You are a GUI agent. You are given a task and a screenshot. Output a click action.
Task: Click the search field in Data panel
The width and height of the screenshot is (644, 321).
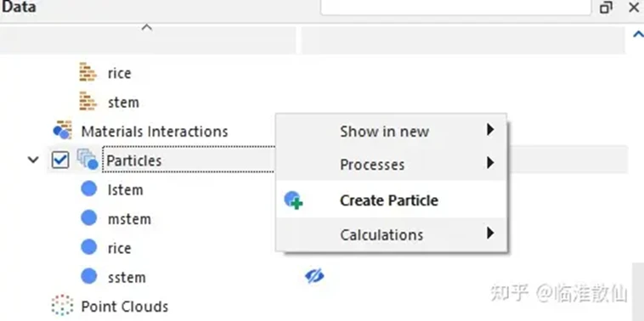click(x=456, y=7)
